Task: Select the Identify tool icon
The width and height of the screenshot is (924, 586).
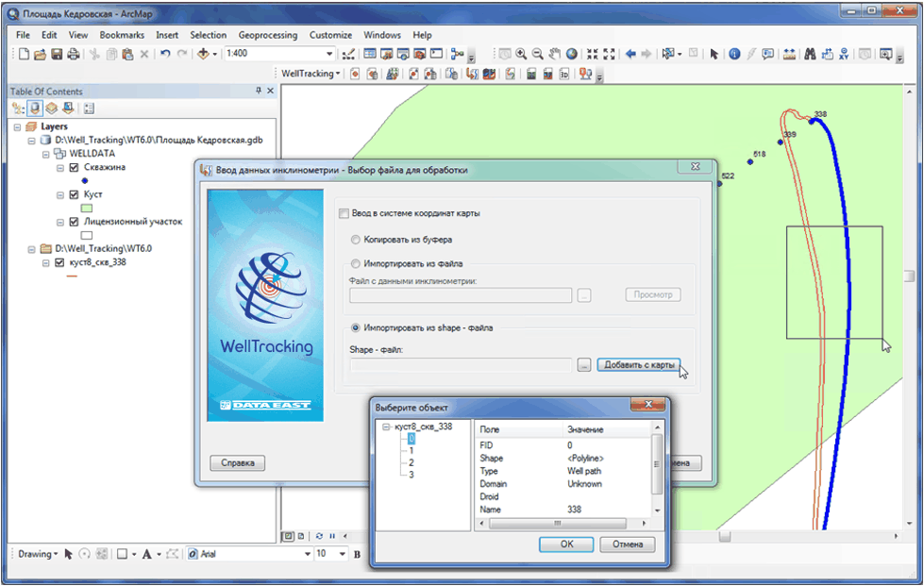Action: 734,55
